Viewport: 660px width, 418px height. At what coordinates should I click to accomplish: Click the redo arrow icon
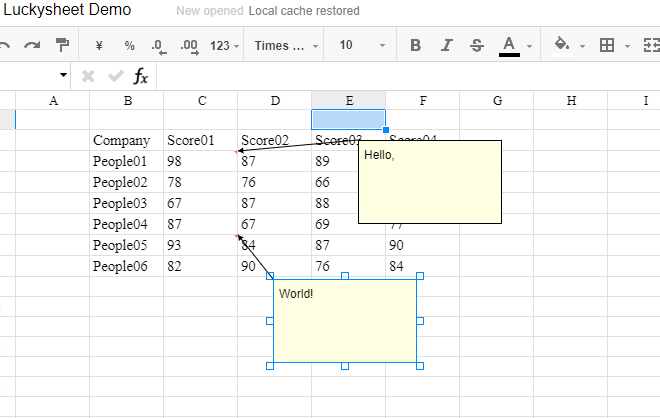[x=32, y=45]
